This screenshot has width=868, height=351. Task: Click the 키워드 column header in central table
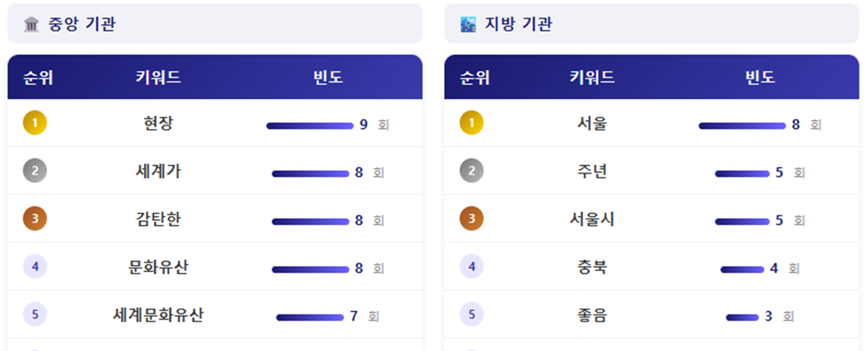coord(159,77)
